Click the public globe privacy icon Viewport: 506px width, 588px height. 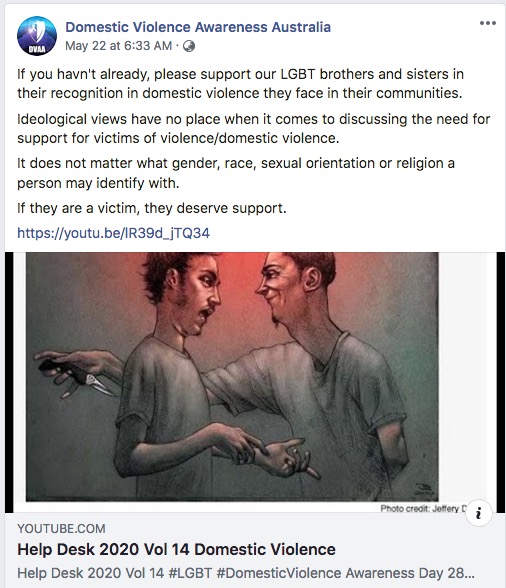189,46
